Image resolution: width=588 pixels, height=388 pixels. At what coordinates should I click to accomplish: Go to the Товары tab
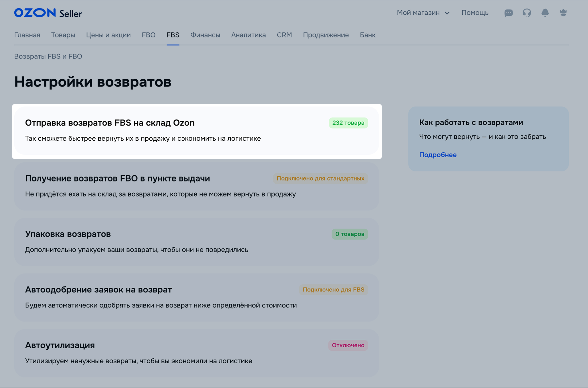point(63,35)
